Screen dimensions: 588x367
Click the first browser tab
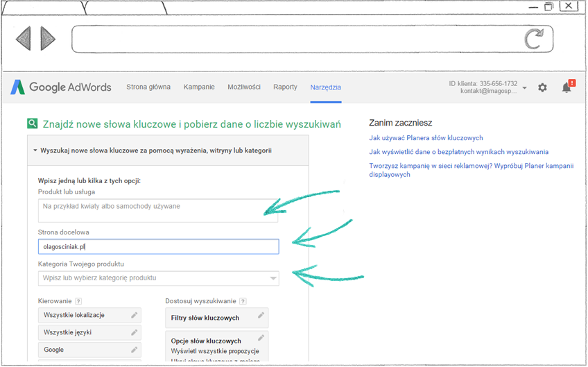click(43, 8)
